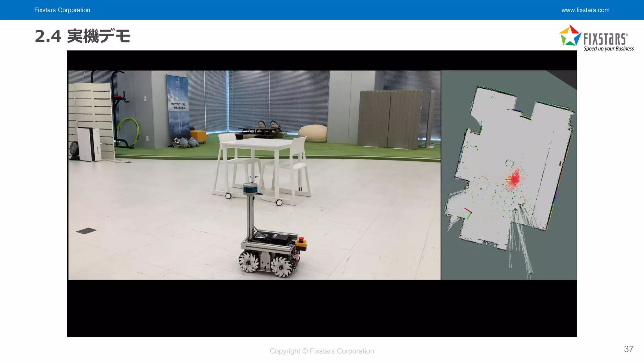Click the Copyright Fixstars Corporation footer text
644x362 pixels.
[322, 351]
